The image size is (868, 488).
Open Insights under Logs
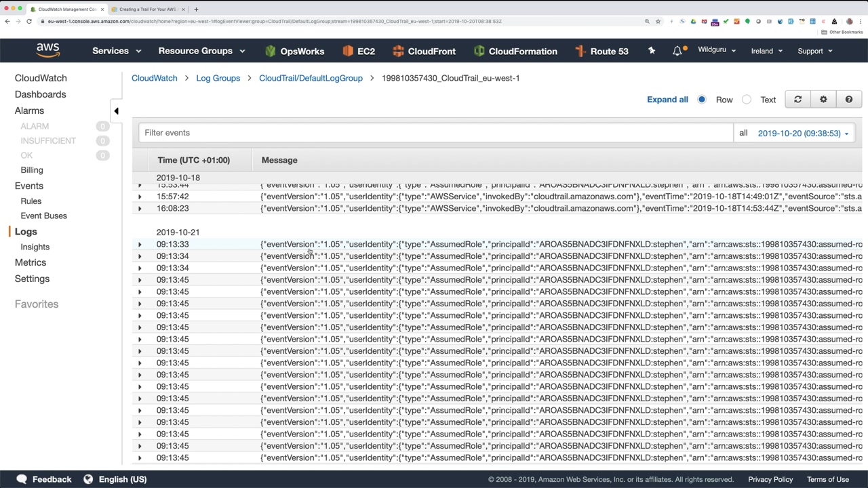click(35, 247)
